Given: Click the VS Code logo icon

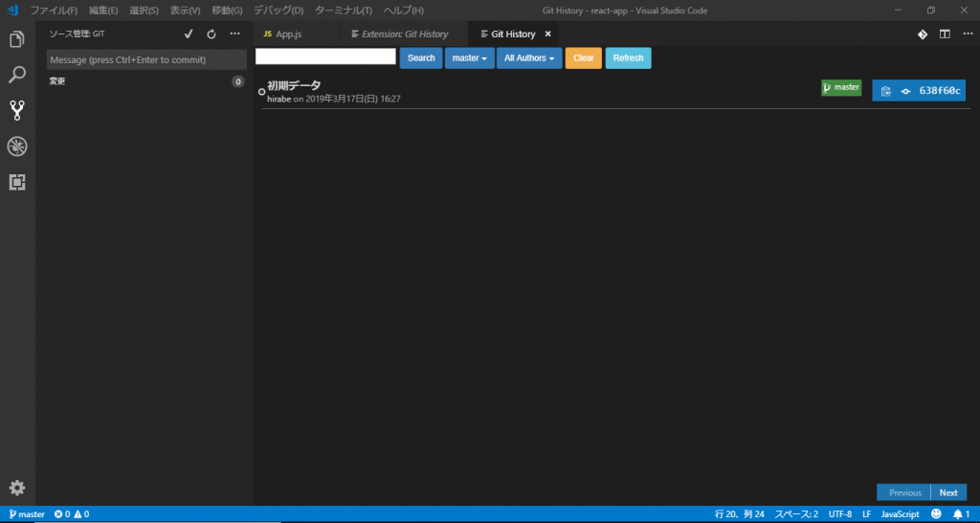Looking at the screenshot, I should coord(12,11).
